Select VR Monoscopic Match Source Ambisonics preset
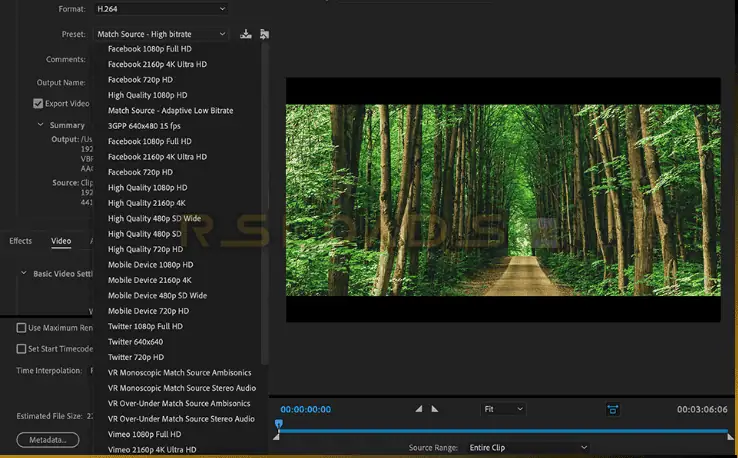This screenshot has height=458, width=738. (x=180, y=372)
